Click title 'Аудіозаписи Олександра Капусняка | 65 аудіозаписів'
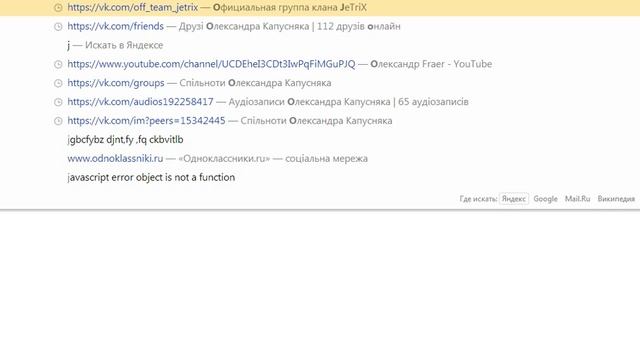Viewport: 640px width, 360px height. coord(348,102)
